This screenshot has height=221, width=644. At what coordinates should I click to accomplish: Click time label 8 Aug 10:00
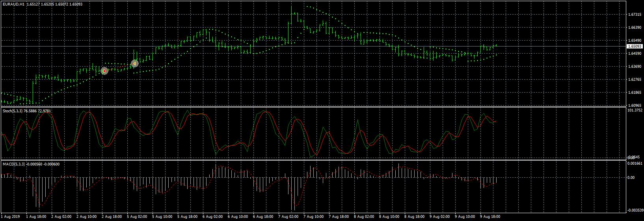[389, 217]
